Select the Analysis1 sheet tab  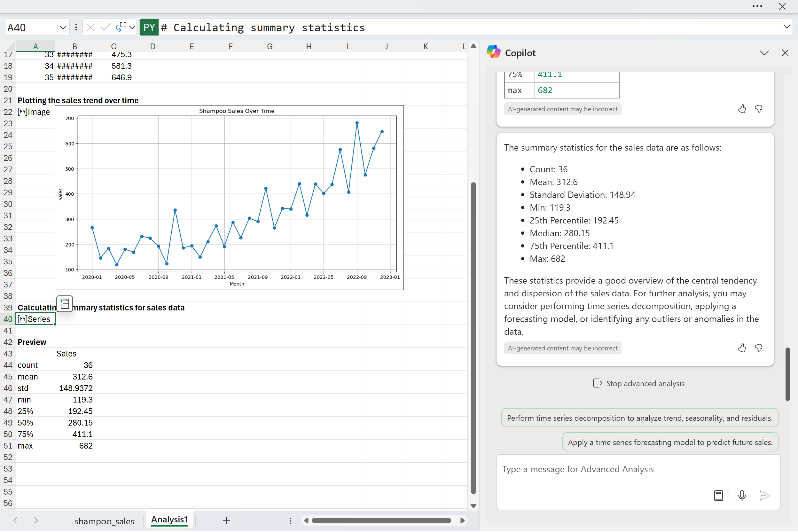point(169,520)
